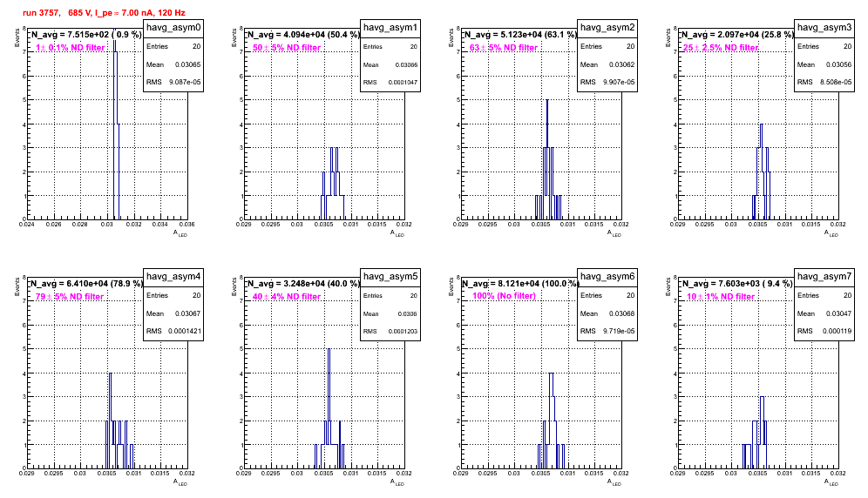Click the N_avg = 2.097e+04 label
868x498 pixels.
(x=736, y=35)
